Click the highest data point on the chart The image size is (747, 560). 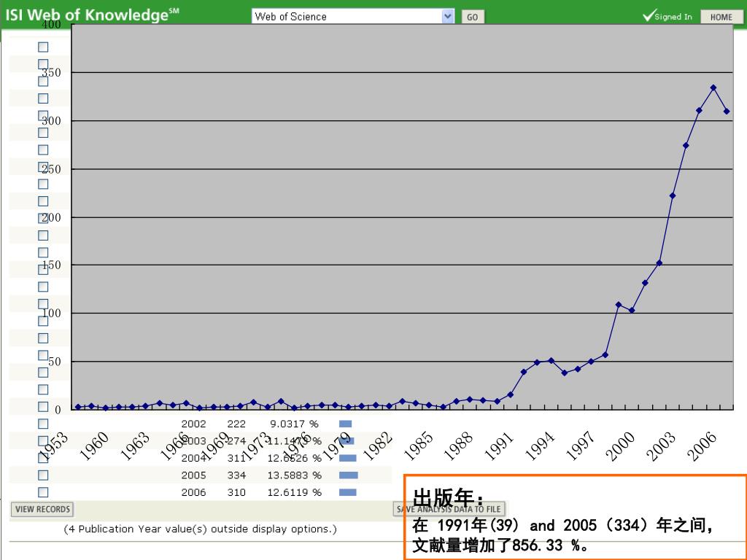pos(713,87)
